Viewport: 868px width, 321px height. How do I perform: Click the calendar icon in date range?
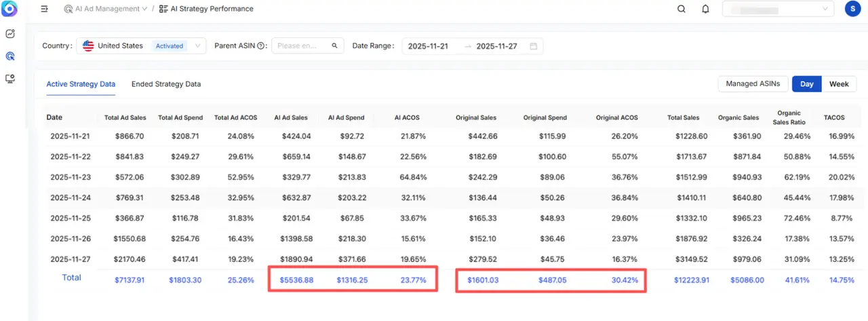pos(533,46)
